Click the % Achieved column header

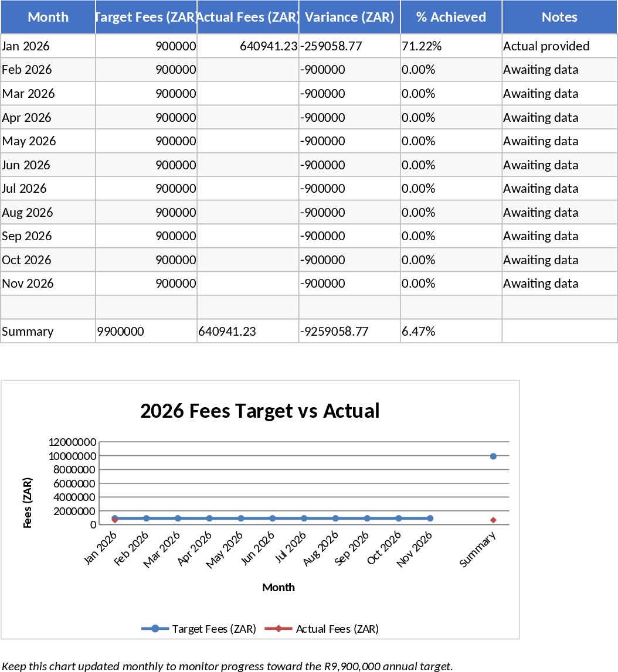450,17
